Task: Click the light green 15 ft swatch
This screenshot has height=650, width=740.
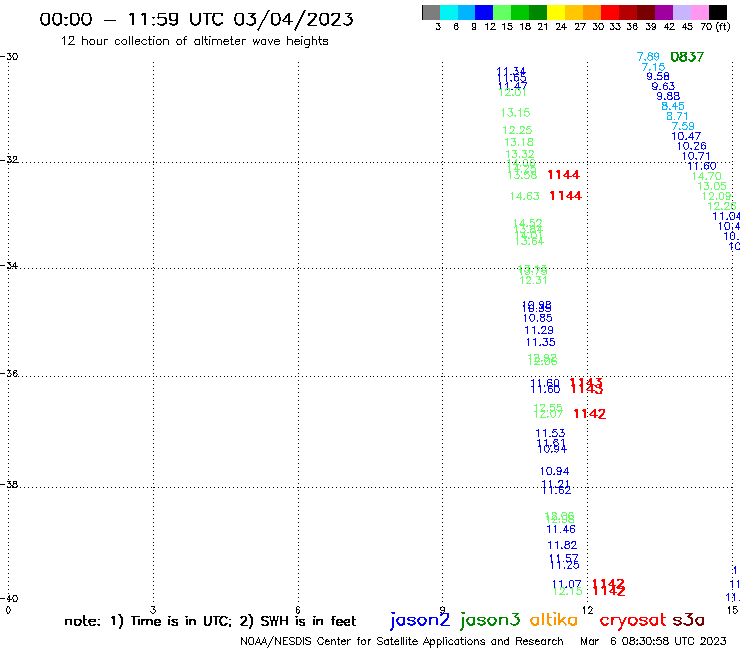Action: coord(502,12)
